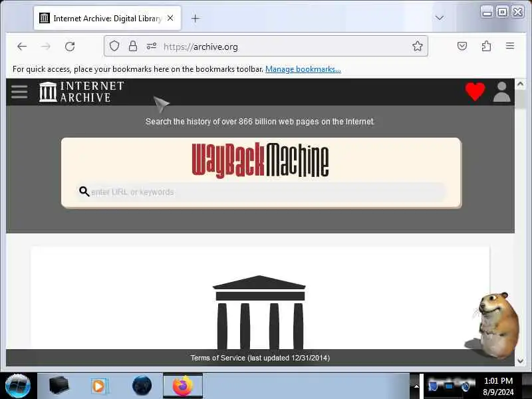The width and height of the screenshot is (532, 399).
Task: Reload the current page
Action: [70, 47]
